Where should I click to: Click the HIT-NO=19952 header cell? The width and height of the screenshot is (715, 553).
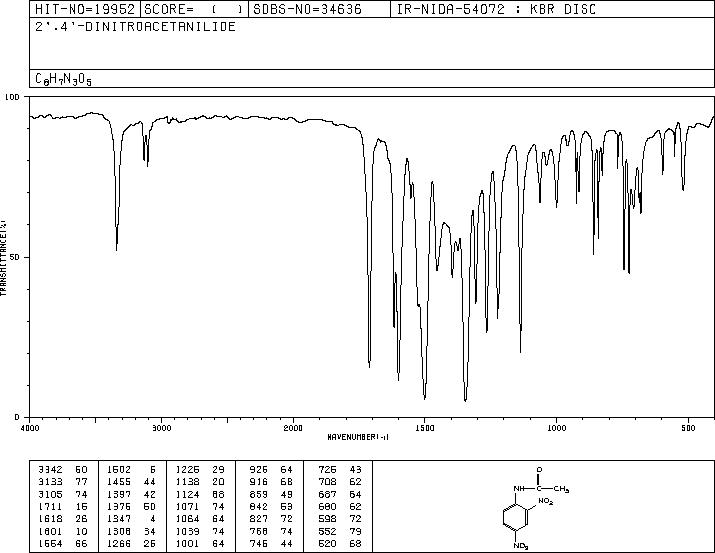[x=85, y=9]
